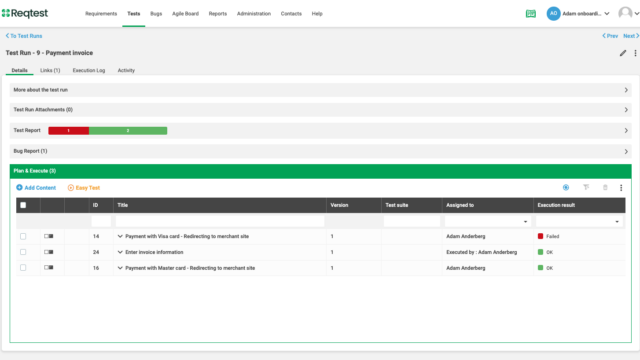This screenshot has width=640, height=360.
Task: Click the plus icon of Add Content
Action: click(x=19, y=187)
